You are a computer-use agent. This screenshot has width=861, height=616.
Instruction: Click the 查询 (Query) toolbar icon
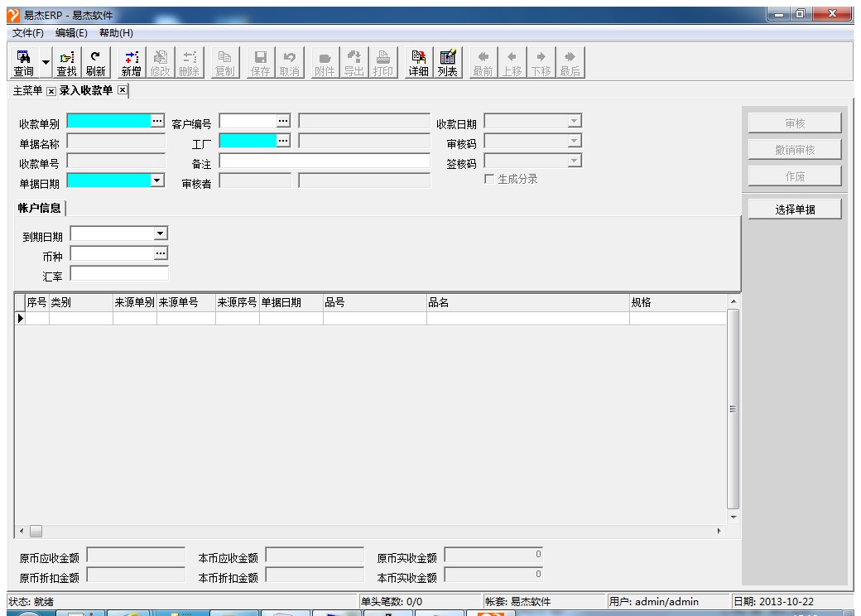click(x=24, y=63)
